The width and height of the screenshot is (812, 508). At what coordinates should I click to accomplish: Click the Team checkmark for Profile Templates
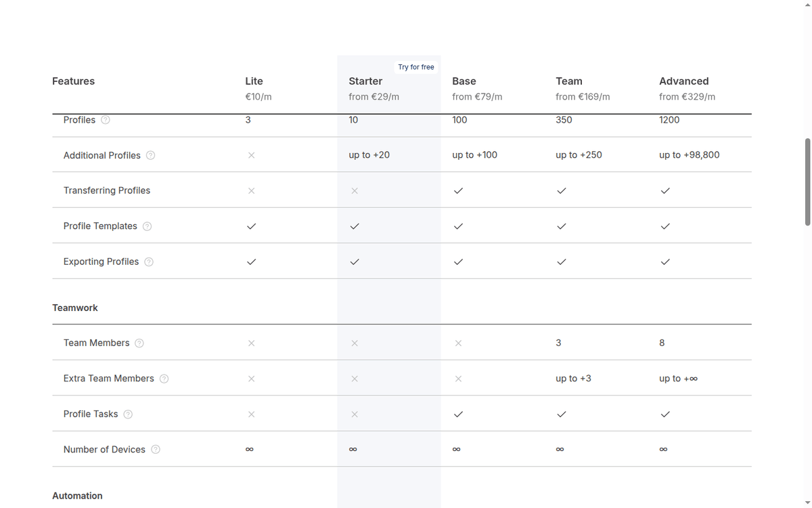click(562, 226)
